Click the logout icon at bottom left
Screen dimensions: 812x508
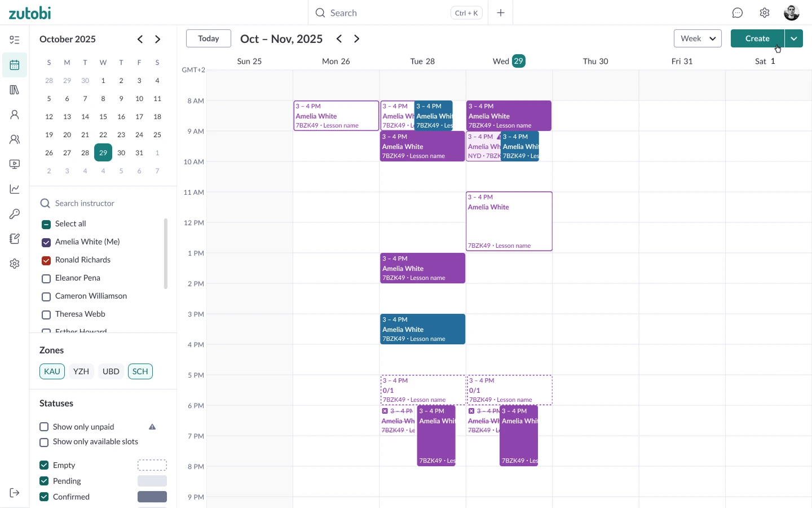pos(15,493)
